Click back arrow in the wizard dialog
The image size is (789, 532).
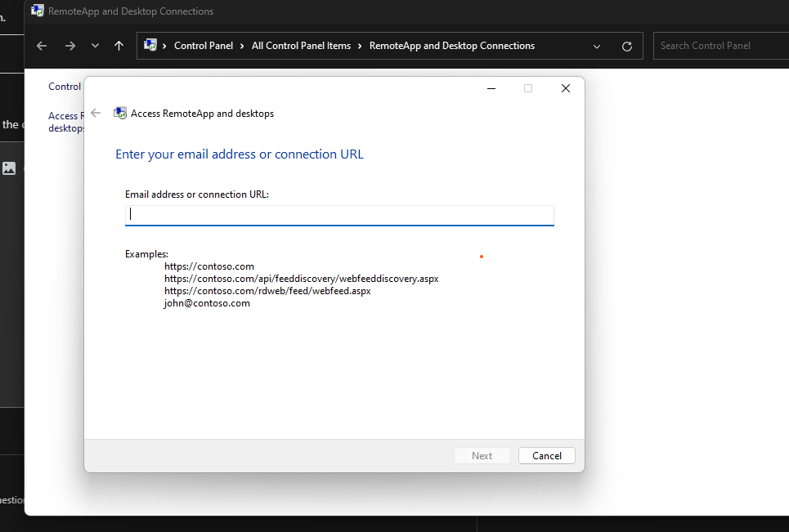pos(96,113)
